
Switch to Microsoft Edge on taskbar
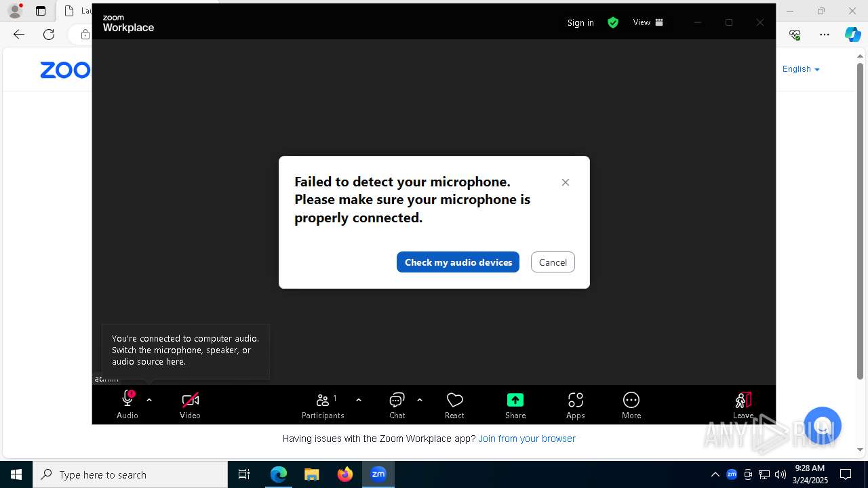pyautogui.click(x=279, y=474)
